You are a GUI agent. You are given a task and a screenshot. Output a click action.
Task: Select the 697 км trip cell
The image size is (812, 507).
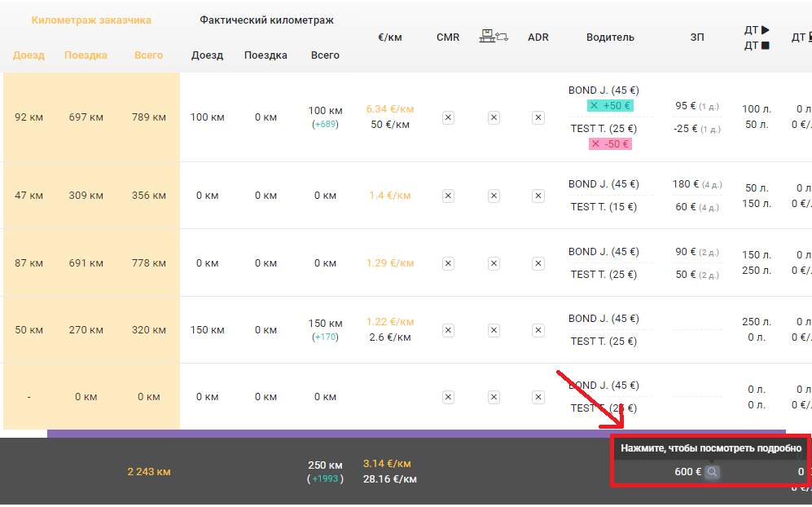point(86,117)
